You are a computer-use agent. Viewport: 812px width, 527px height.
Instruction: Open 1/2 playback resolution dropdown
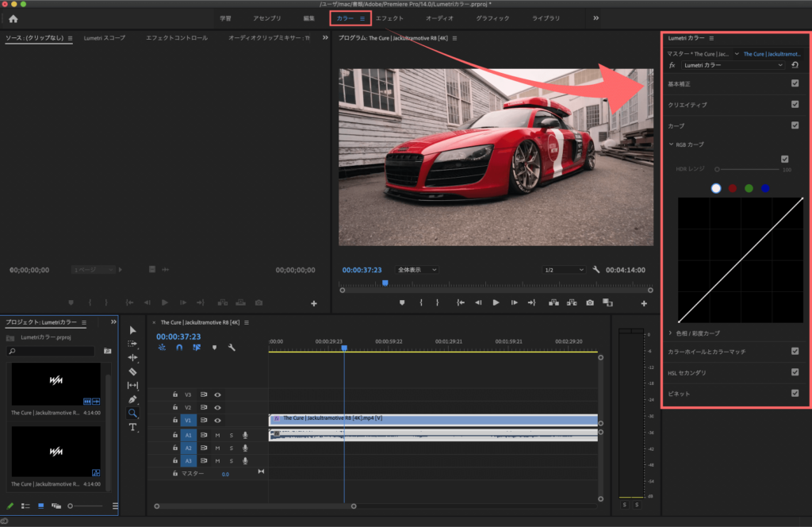[x=564, y=270]
